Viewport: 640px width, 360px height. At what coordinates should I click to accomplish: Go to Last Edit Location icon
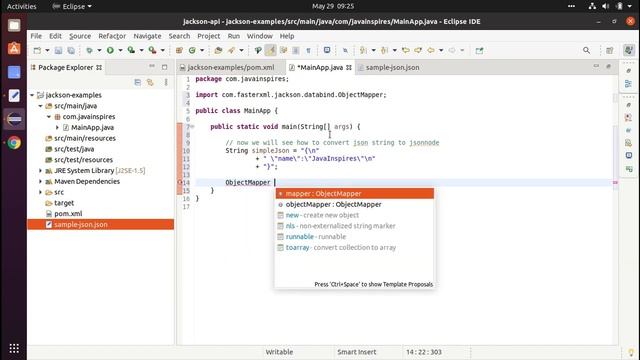tap(405, 51)
